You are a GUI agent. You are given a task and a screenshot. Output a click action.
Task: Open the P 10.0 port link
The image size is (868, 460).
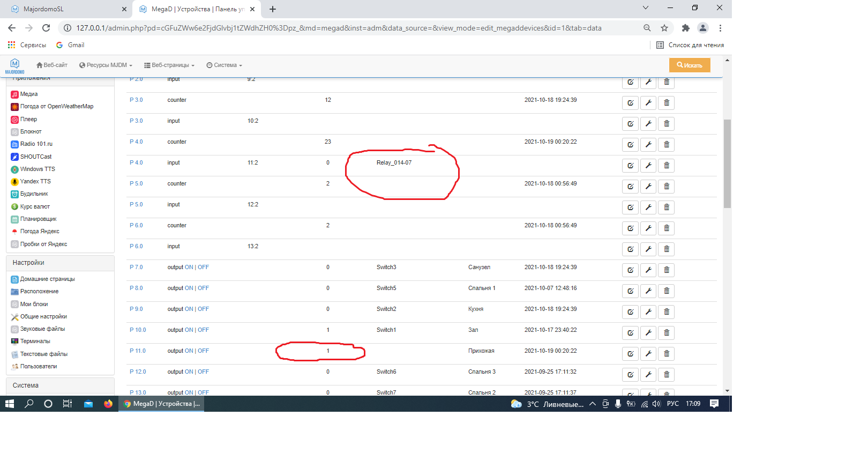click(x=138, y=330)
